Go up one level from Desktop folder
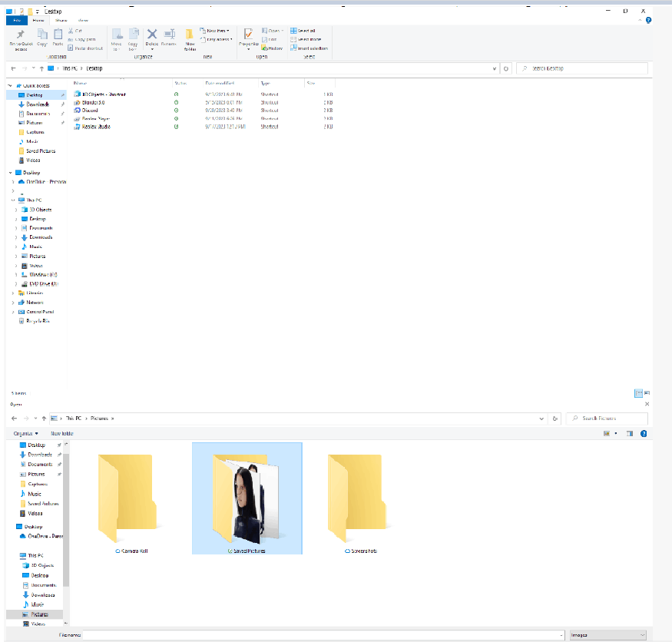The width and height of the screenshot is (672, 642). [41, 68]
